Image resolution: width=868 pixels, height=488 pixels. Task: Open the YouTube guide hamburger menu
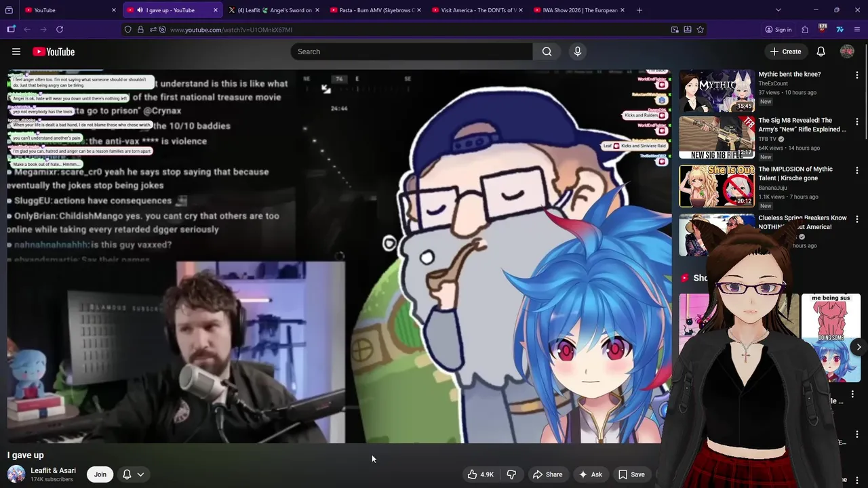[16, 52]
